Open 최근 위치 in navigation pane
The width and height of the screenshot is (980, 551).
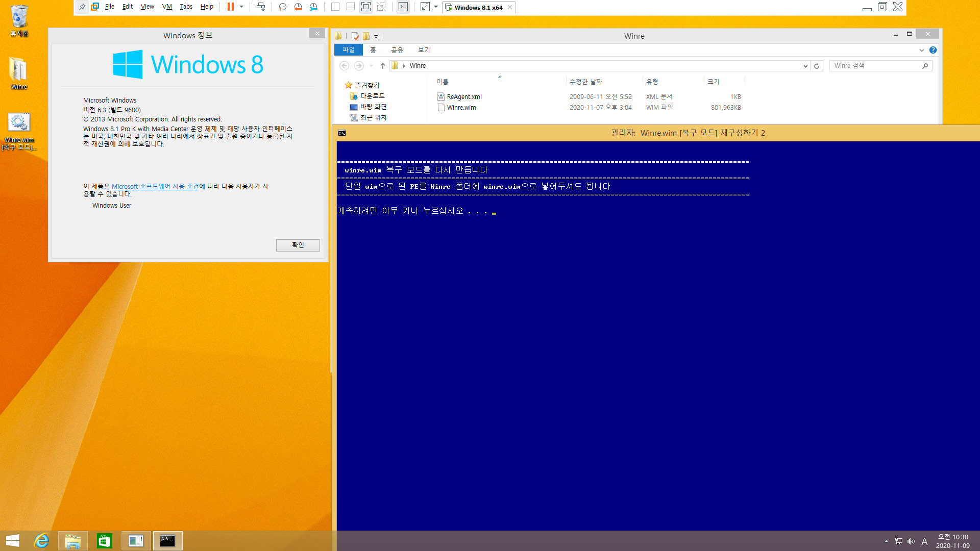(x=373, y=117)
